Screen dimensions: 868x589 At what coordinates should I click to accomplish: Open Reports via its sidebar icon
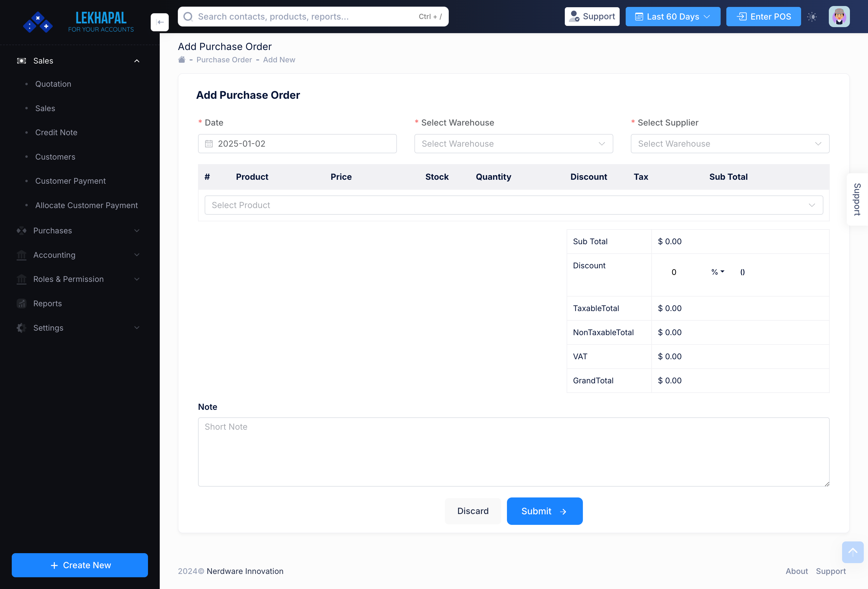point(21,304)
